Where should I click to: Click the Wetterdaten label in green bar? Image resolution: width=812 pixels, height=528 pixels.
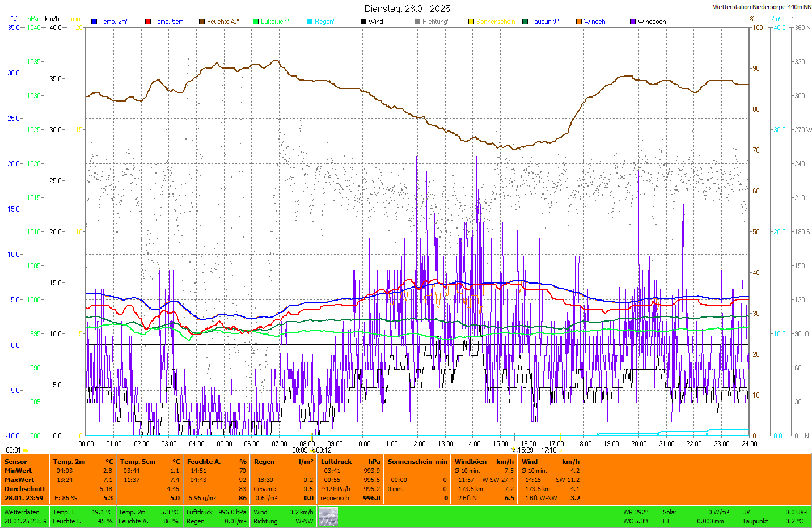[x=22, y=512]
